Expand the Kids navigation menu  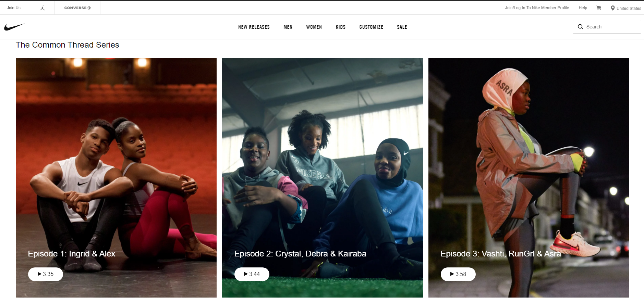coord(341,27)
